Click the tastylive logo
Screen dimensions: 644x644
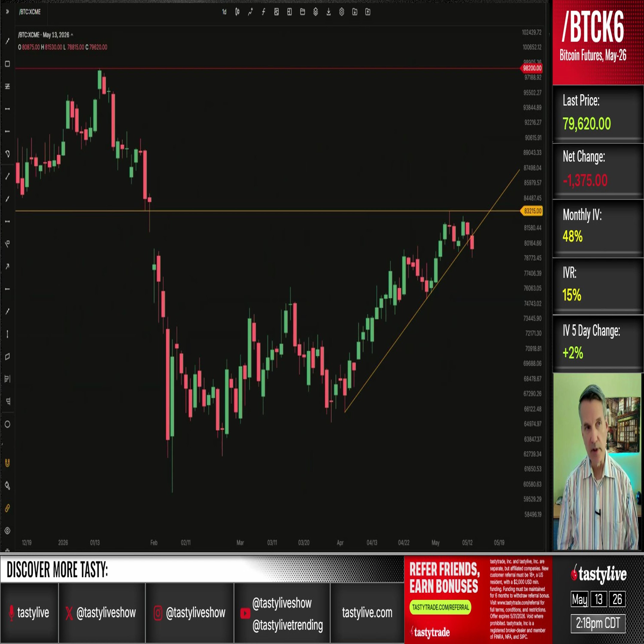[599, 574]
